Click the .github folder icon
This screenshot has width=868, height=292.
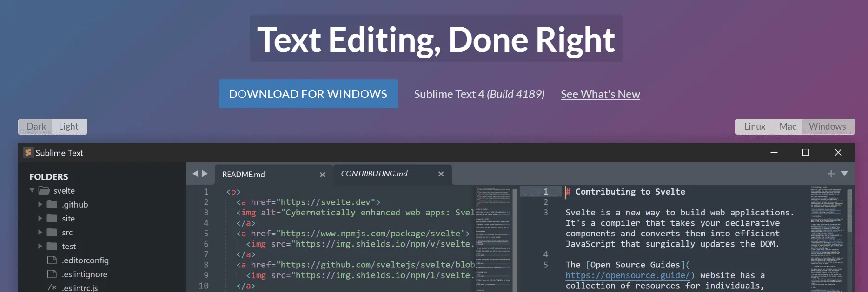[52, 204]
